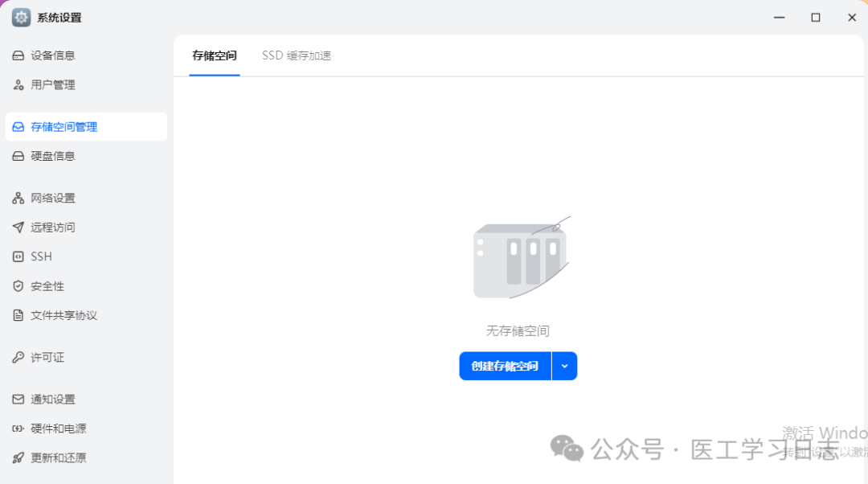Open the 更新和还原 panel

pos(55,457)
